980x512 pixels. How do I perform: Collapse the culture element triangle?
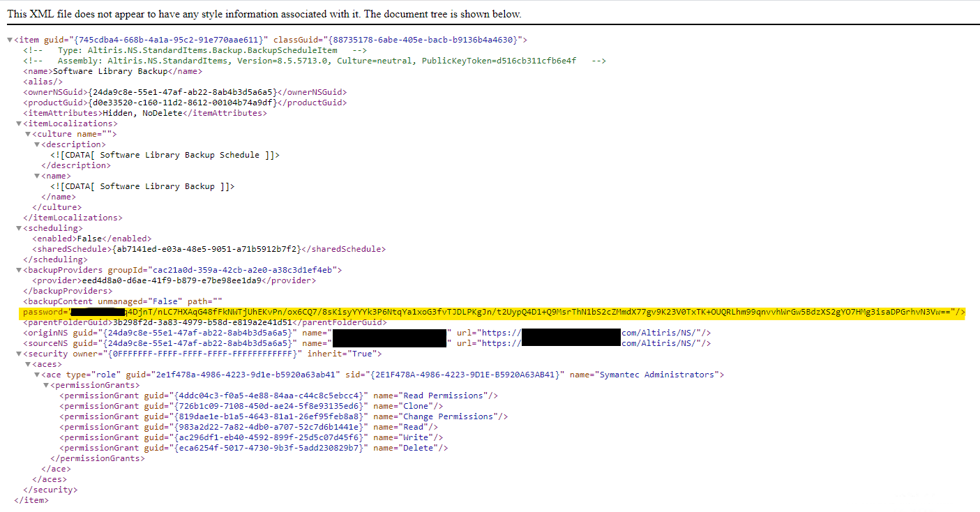click(x=28, y=135)
